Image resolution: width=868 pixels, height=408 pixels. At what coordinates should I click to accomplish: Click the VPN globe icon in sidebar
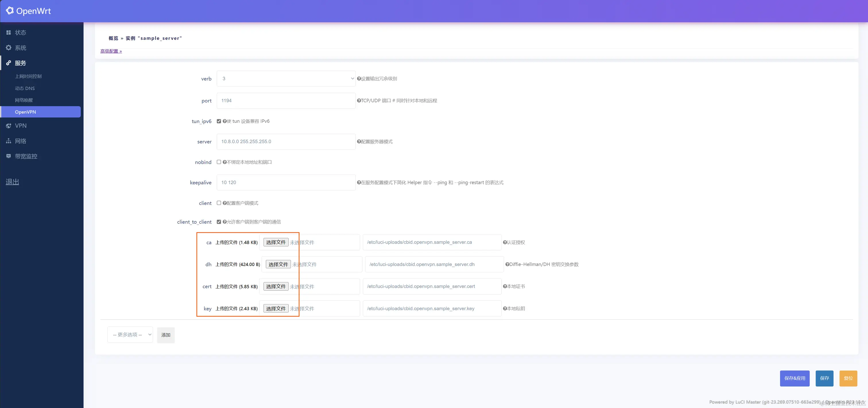[8, 126]
